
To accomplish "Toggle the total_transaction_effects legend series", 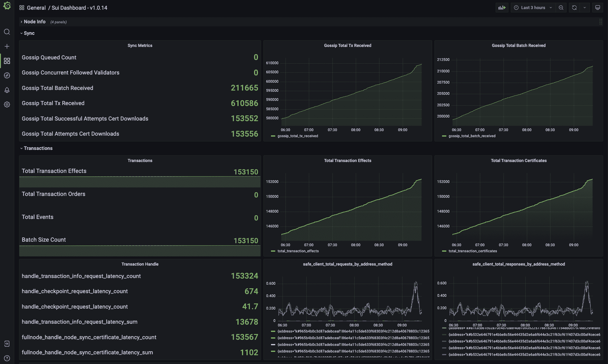I will coord(298,251).
